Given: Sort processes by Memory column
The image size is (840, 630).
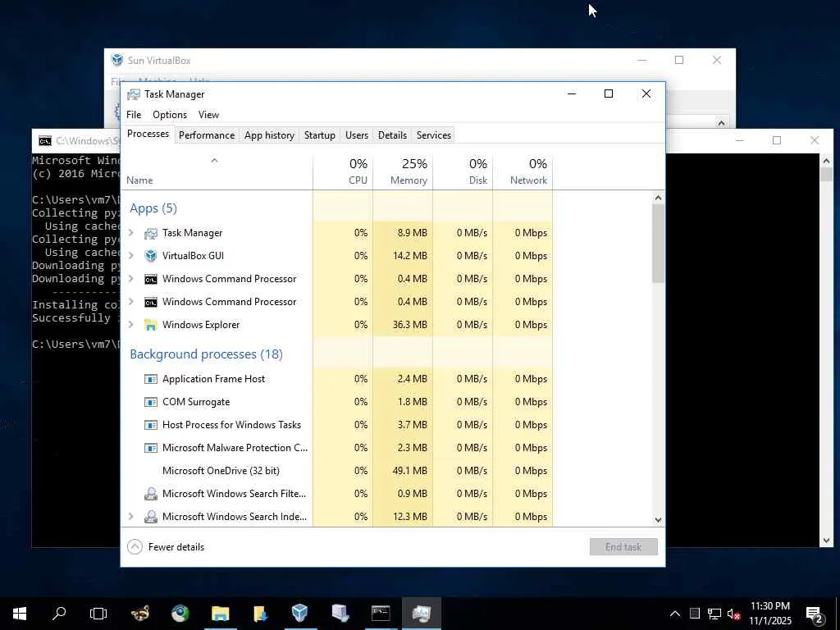Looking at the screenshot, I should 403,172.
